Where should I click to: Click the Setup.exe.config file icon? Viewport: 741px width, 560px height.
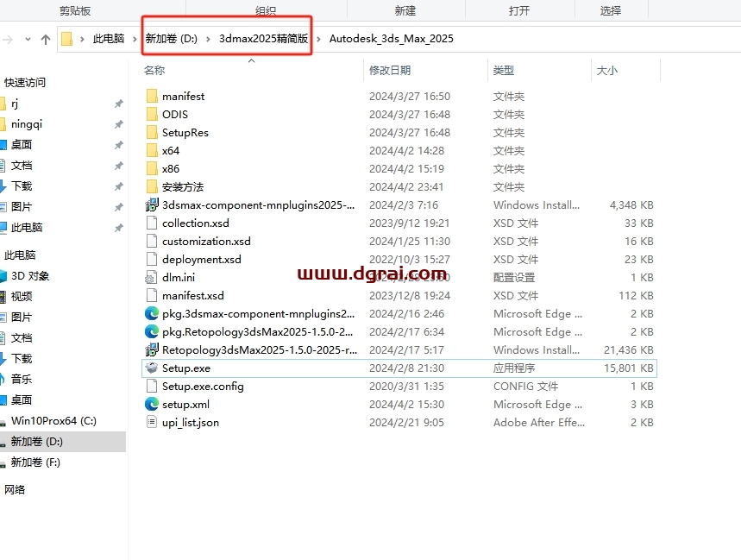(x=152, y=386)
